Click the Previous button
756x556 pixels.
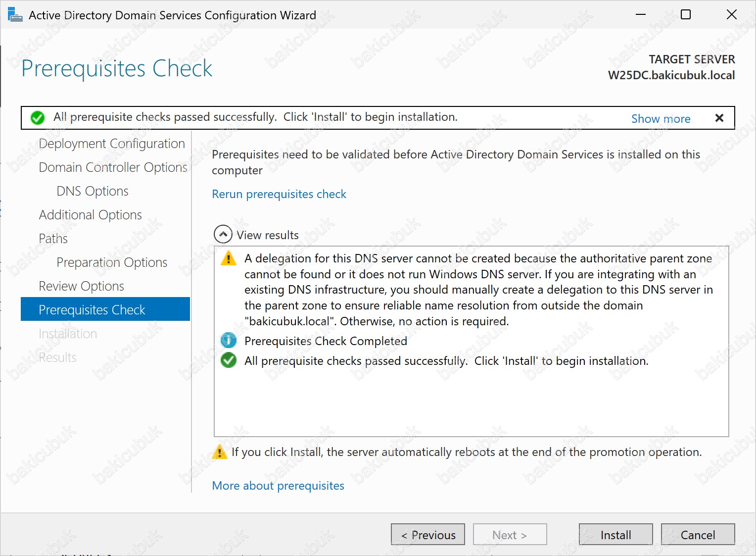tap(428, 534)
